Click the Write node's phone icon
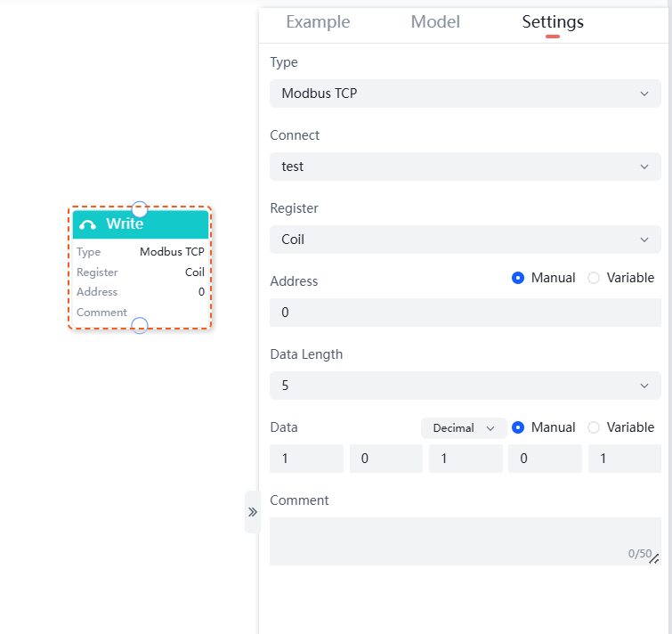 pyautogui.click(x=87, y=224)
